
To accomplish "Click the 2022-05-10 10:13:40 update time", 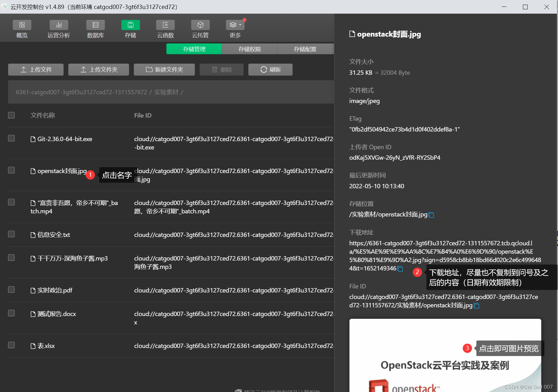I will click(x=376, y=186).
